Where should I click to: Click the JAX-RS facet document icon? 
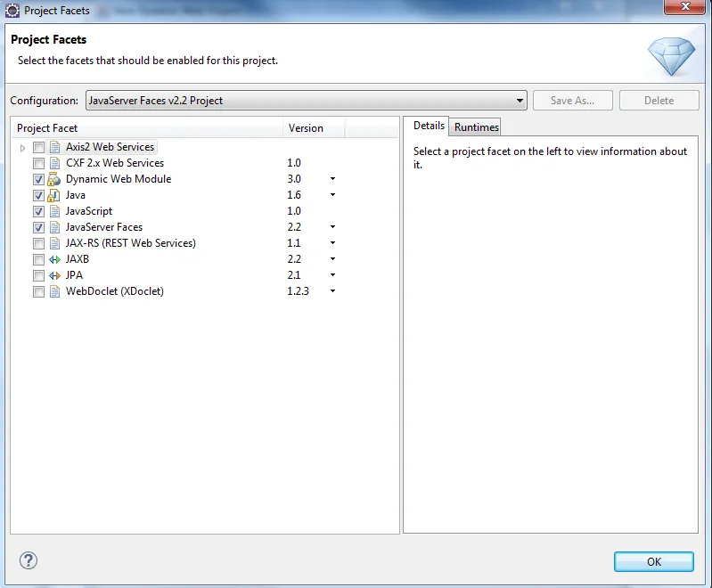[x=54, y=243]
